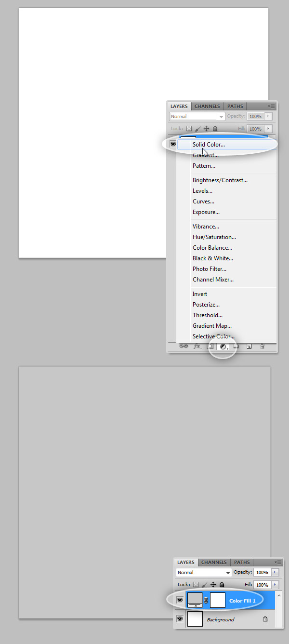Open Fill slider arrow in Color Fill 1 panel

coord(275,585)
